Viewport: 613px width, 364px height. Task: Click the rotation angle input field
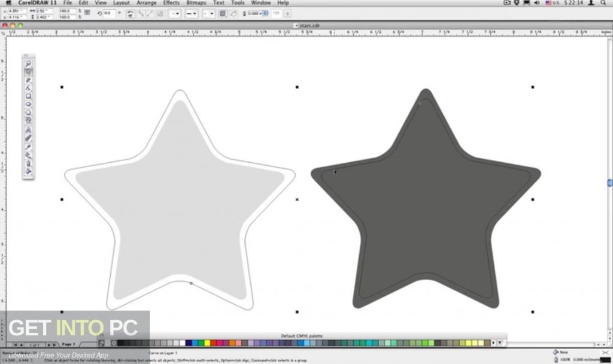pos(109,13)
